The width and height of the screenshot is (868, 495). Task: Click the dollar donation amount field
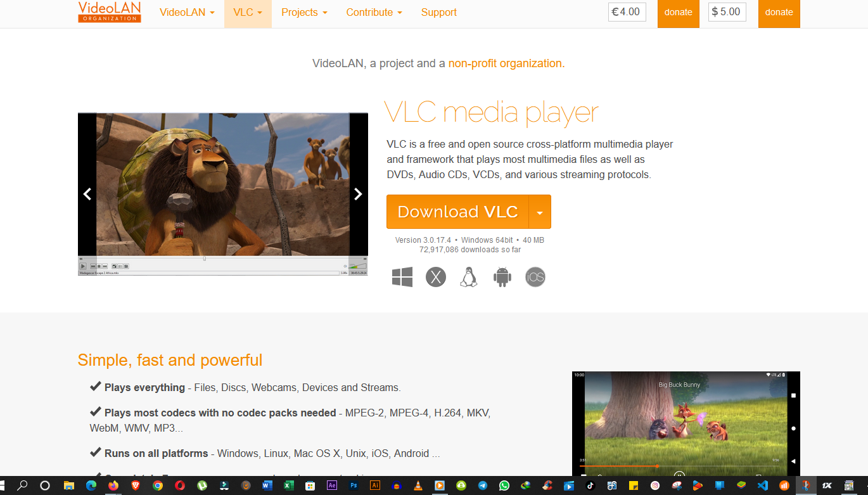pyautogui.click(x=727, y=12)
